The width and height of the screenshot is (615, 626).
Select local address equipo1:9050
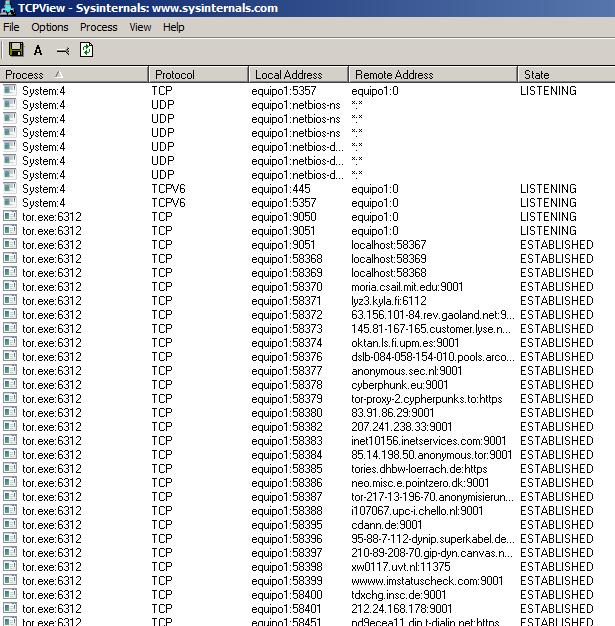pos(284,217)
